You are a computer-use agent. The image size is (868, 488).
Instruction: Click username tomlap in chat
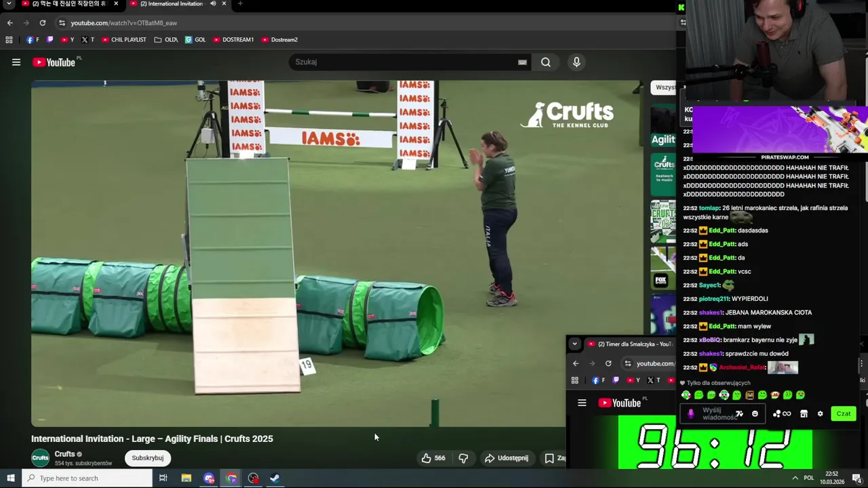pyautogui.click(x=709, y=208)
